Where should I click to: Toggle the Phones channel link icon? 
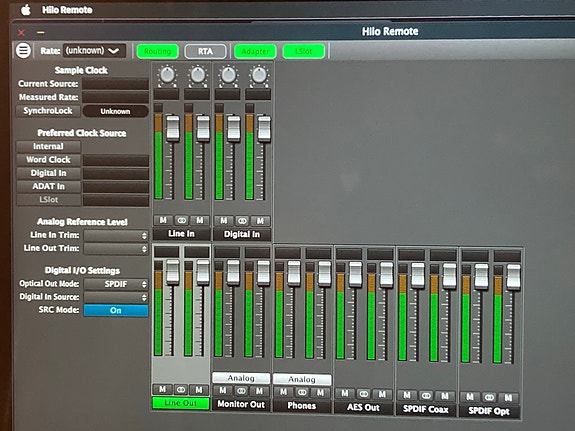tap(302, 392)
